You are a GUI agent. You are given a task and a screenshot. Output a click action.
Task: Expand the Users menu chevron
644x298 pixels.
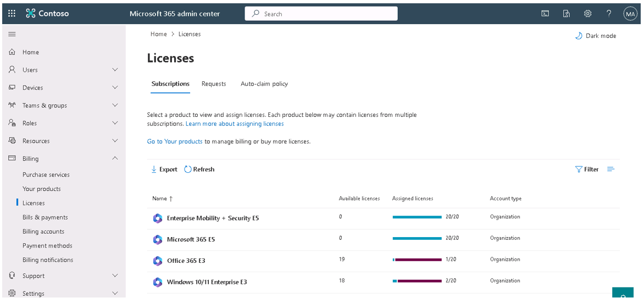coord(115,70)
